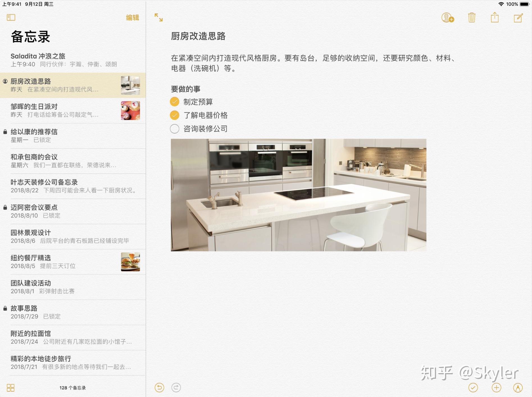Open the 附近的拉面馆 note
532x397 pixels.
pos(73,338)
